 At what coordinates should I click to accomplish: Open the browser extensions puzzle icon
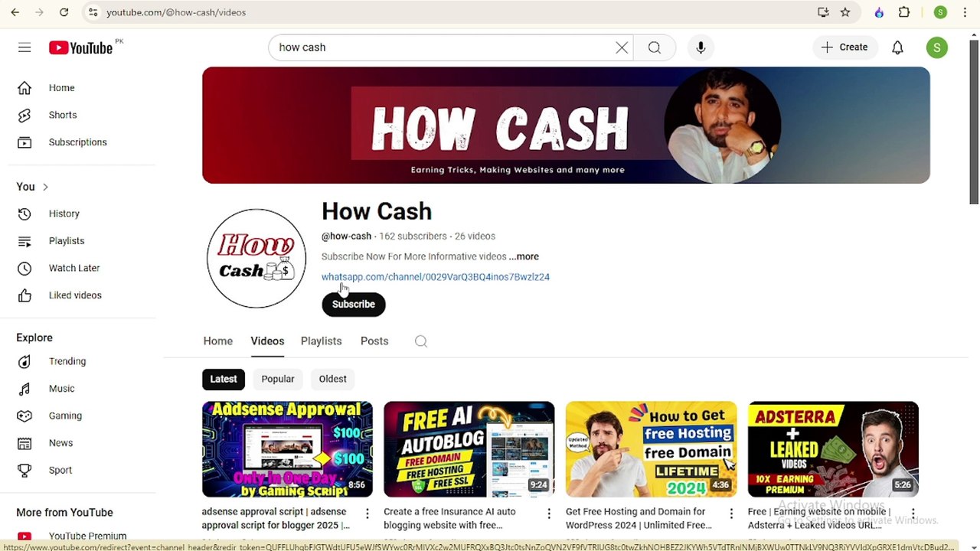(904, 12)
